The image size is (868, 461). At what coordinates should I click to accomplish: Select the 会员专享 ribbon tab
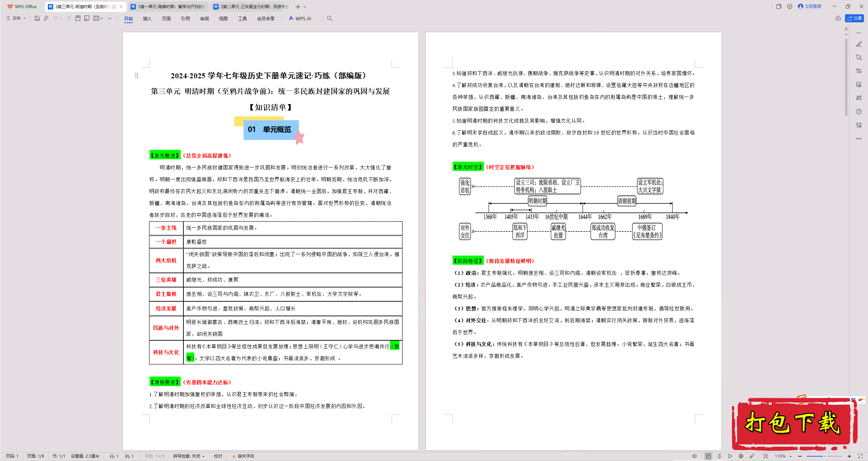265,19
